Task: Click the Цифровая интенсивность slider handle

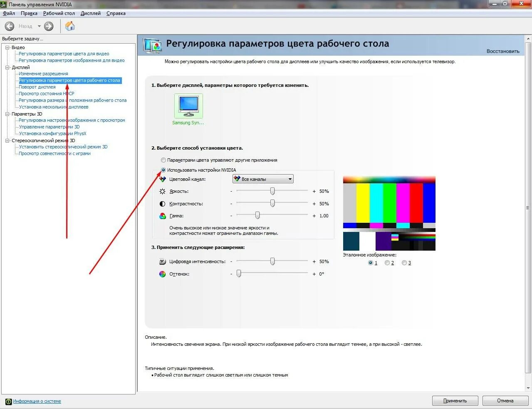Action: pyautogui.click(x=272, y=261)
